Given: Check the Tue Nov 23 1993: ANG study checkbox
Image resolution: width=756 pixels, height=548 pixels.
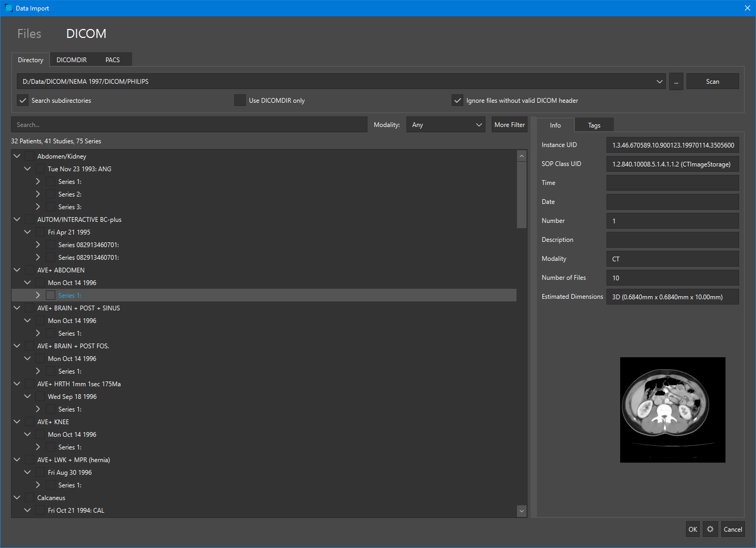Looking at the screenshot, I should point(40,169).
